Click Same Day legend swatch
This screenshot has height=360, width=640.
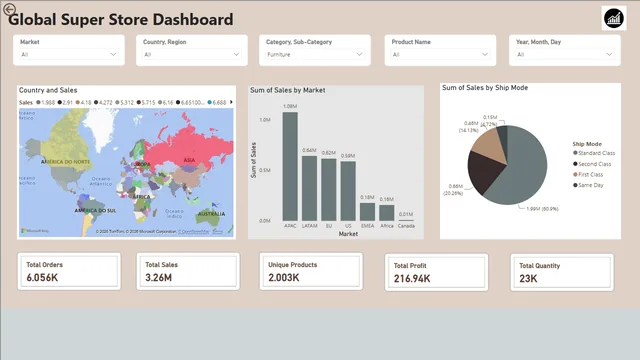click(x=575, y=185)
